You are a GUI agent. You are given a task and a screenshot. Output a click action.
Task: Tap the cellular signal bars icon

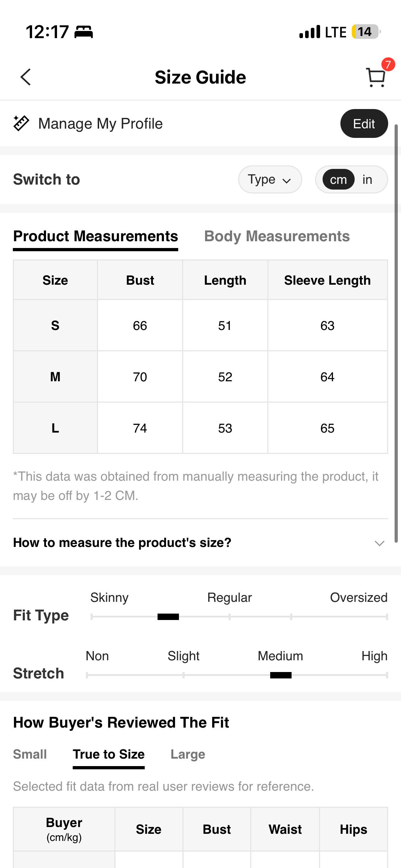click(x=309, y=32)
